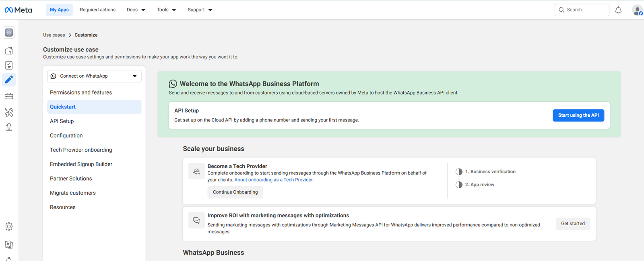Screen dimensions: 644x261
Task: Expand the Support menu
Action: (200, 10)
